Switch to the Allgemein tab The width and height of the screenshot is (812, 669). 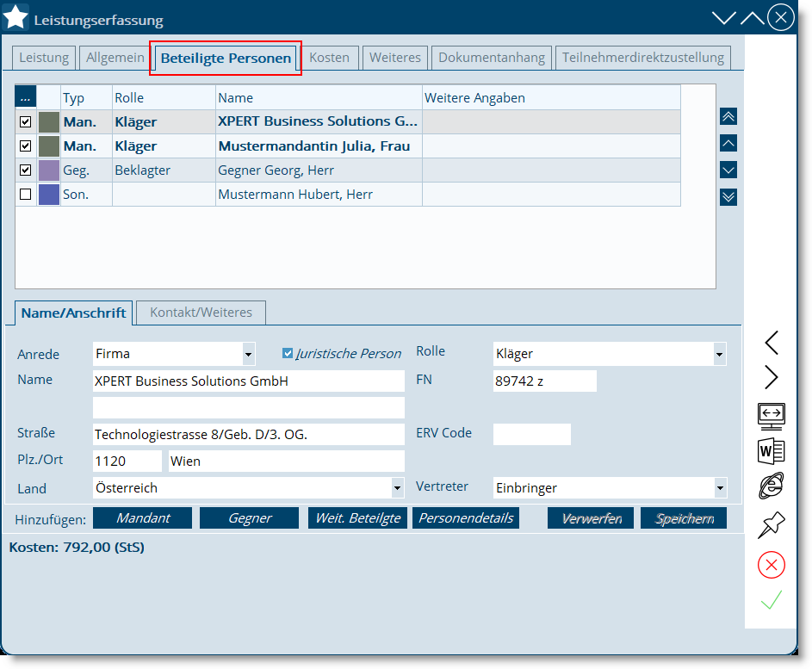[115, 58]
